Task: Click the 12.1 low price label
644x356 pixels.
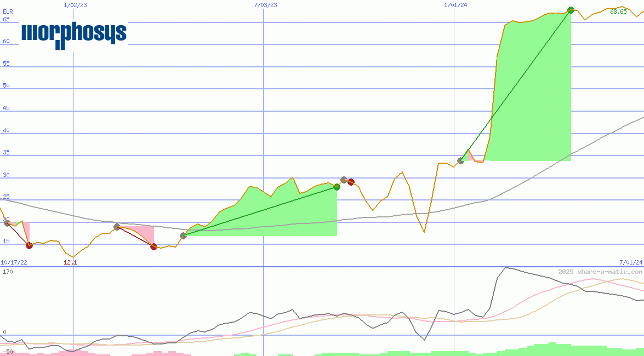Action: pos(70,262)
